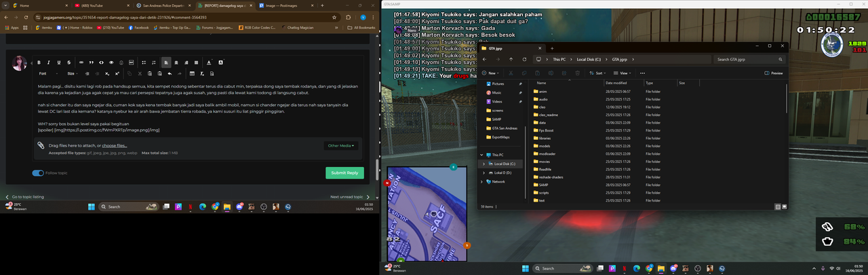Image resolution: width=868 pixels, height=275 pixels.
Task: Click the Submit Reply button
Action: [344, 172]
